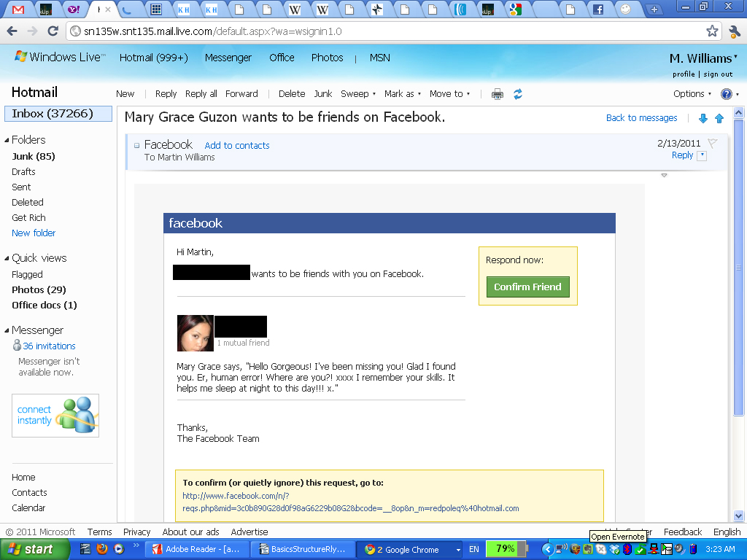
Task: Collapse the Messenger section
Action: 7,330
